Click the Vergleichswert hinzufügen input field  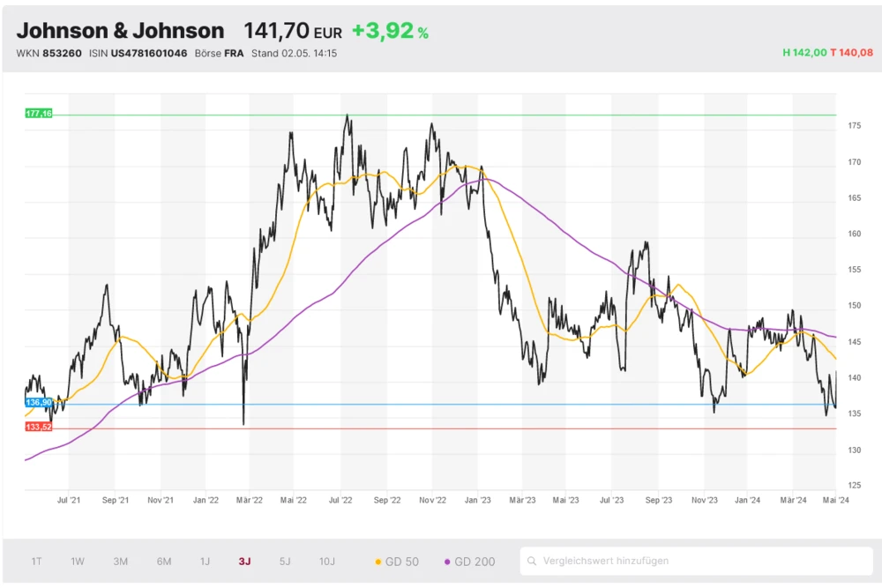click(x=617, y=561)
